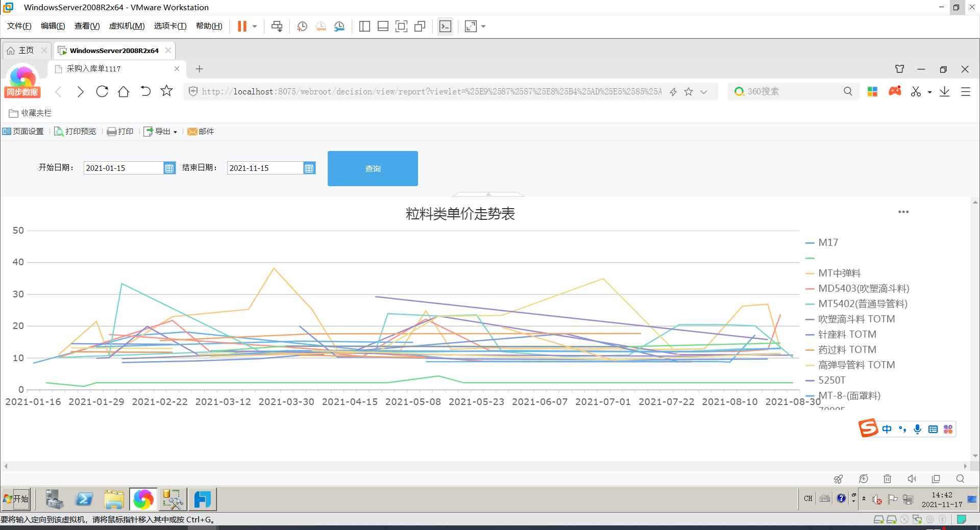Click the 邮件 mail button
This screenshot has height=530, width=980.
pyautogui.click(x=201, y=132)
